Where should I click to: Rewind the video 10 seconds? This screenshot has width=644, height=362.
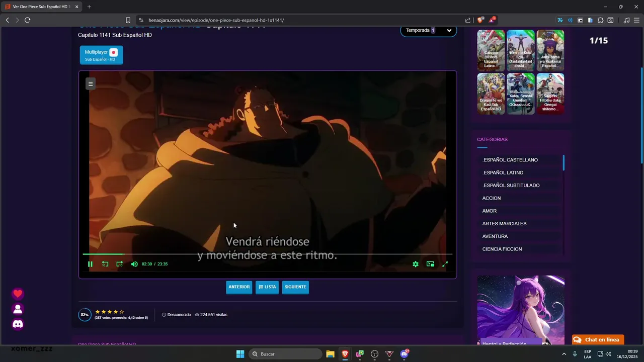point(105,264)
